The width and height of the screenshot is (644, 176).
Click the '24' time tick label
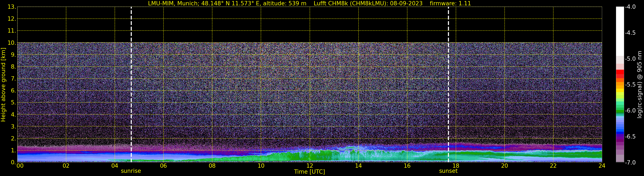pos(602,166)
